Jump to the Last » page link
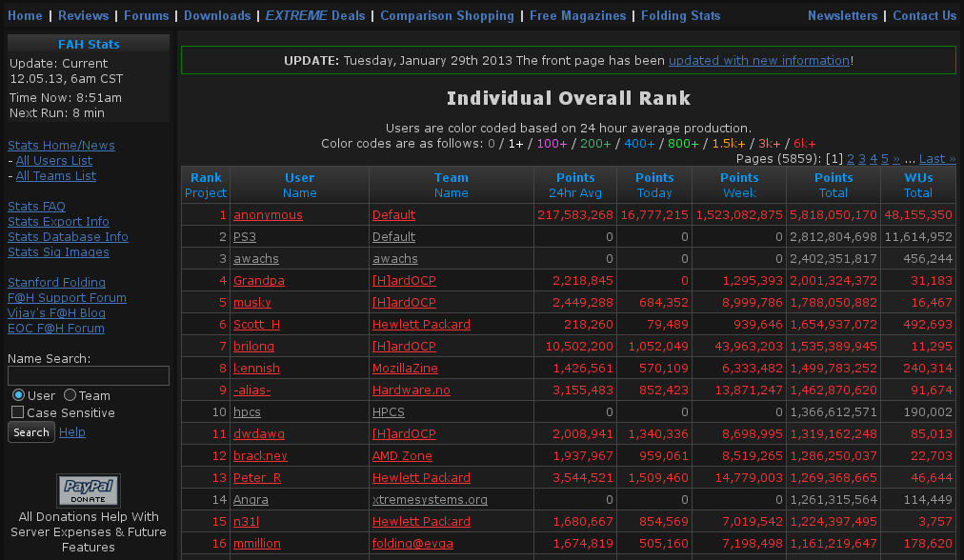This screenshot has width=964, height=560. pos(937,159)
